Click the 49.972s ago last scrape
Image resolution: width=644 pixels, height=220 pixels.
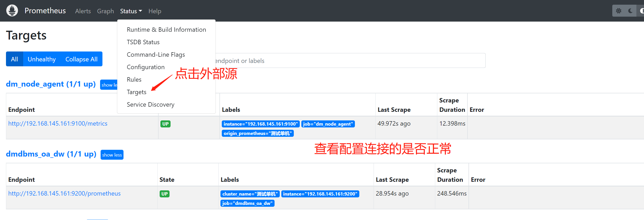point(394,124)
